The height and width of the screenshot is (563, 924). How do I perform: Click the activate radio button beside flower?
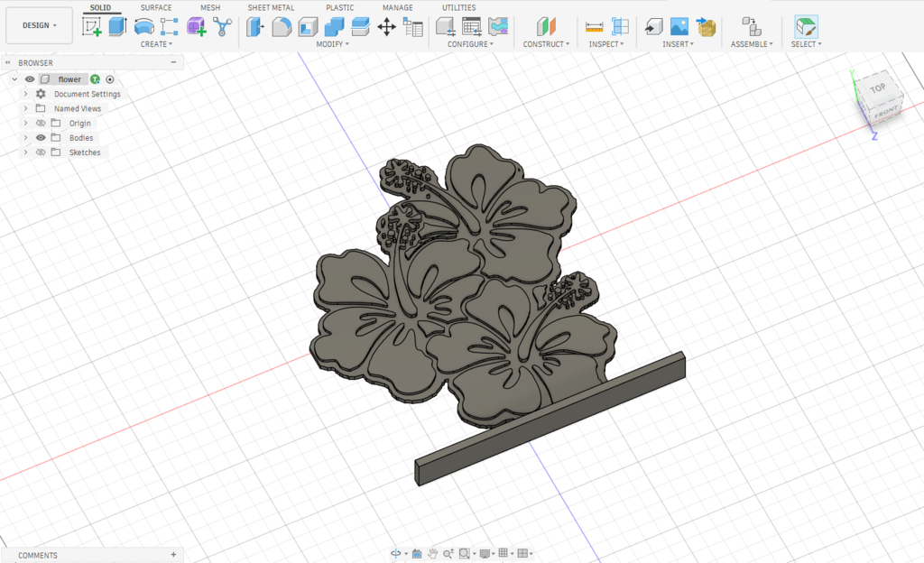coord(110,78)
